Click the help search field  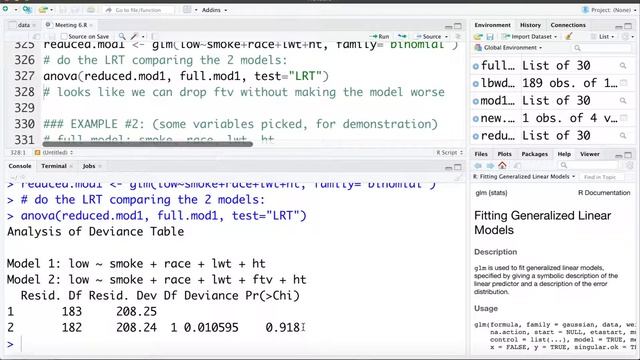click(x=590, y=165)
